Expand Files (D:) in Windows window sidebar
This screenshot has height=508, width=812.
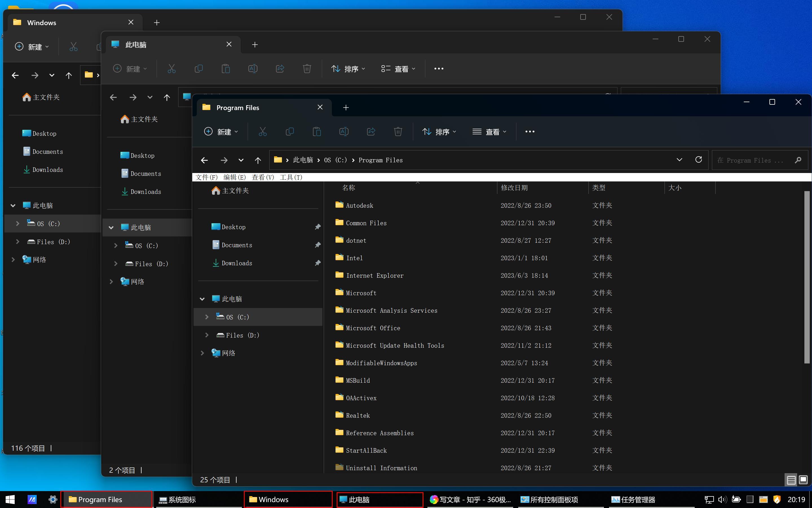coord(17,242)
